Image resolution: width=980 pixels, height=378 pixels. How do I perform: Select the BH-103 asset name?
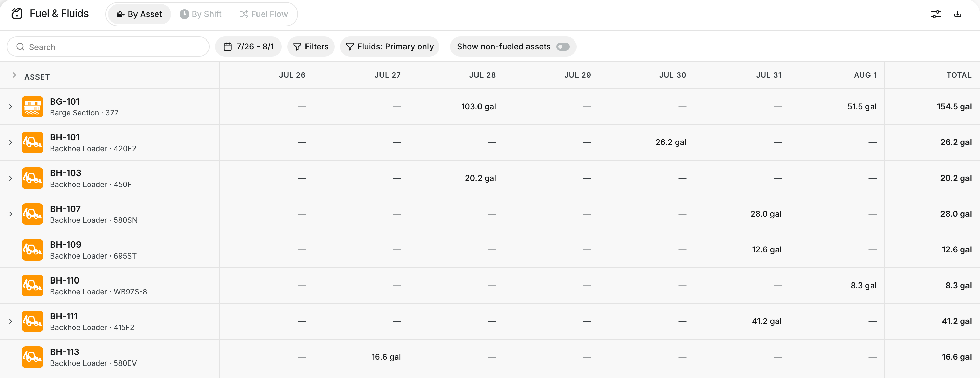click(66, 173)
